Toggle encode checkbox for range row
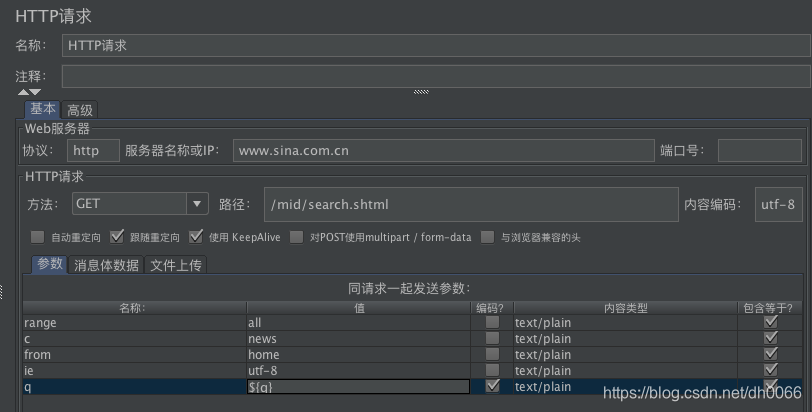Screen dimensions: 812x412 [x=492, y=322]
